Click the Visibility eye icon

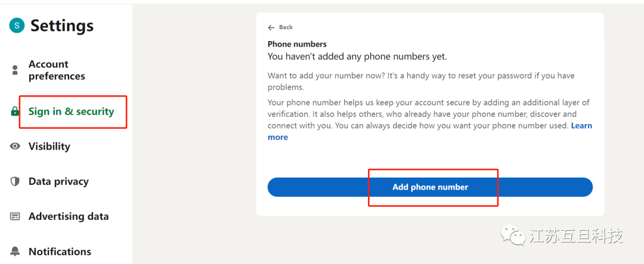pos(16,147)
